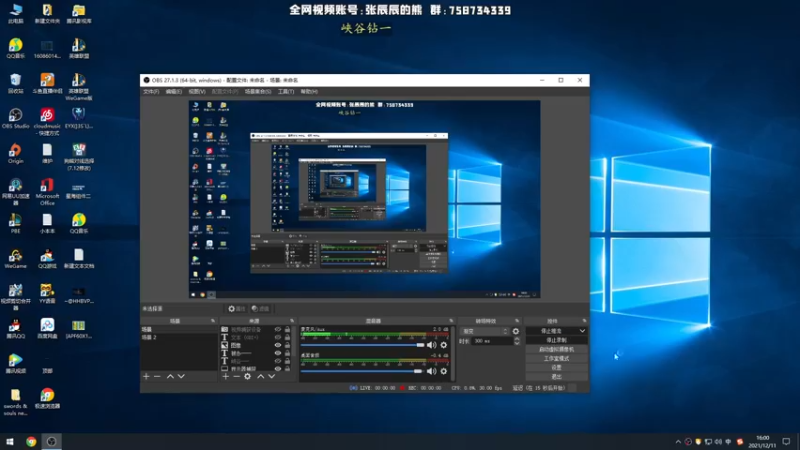The width and height of the screenshot is (800, 450).
Task: Open transition properties gear next to 渐变
Action: [516, 331]
